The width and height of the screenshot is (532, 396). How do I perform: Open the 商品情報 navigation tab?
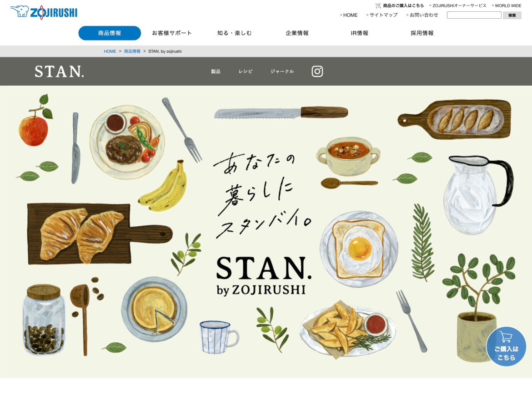coord(110,33)
